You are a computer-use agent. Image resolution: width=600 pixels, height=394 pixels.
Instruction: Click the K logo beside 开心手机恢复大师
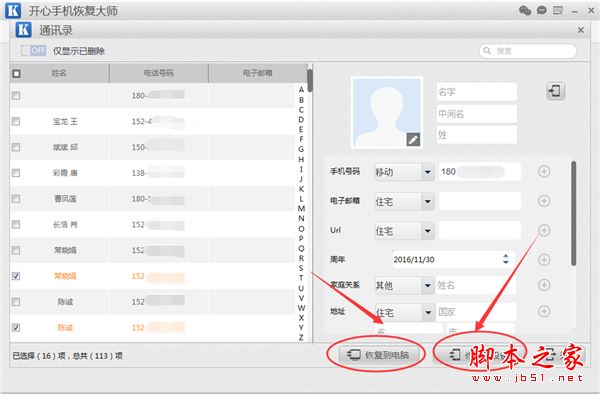(x=13, y=10)
